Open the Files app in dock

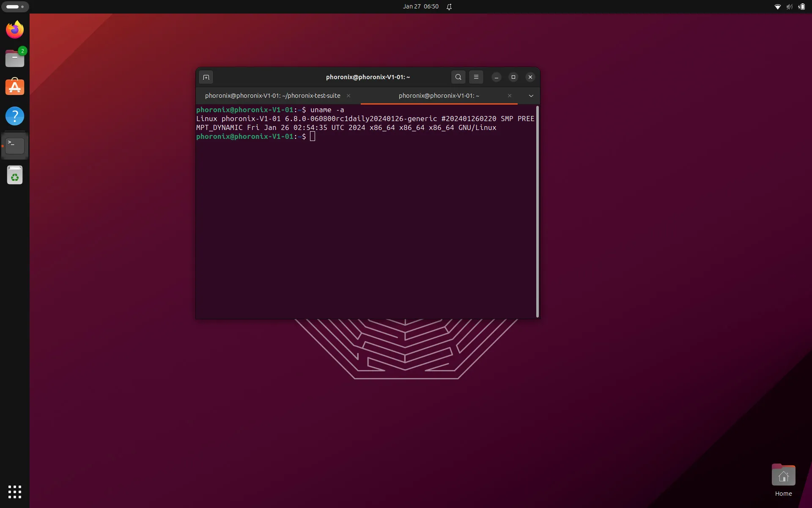coord(15,58)
